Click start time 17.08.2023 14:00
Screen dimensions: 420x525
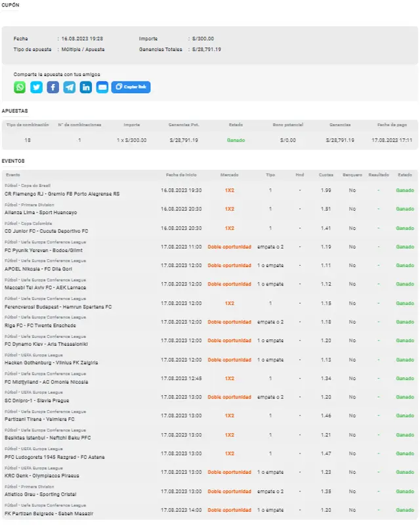point(181,510)
